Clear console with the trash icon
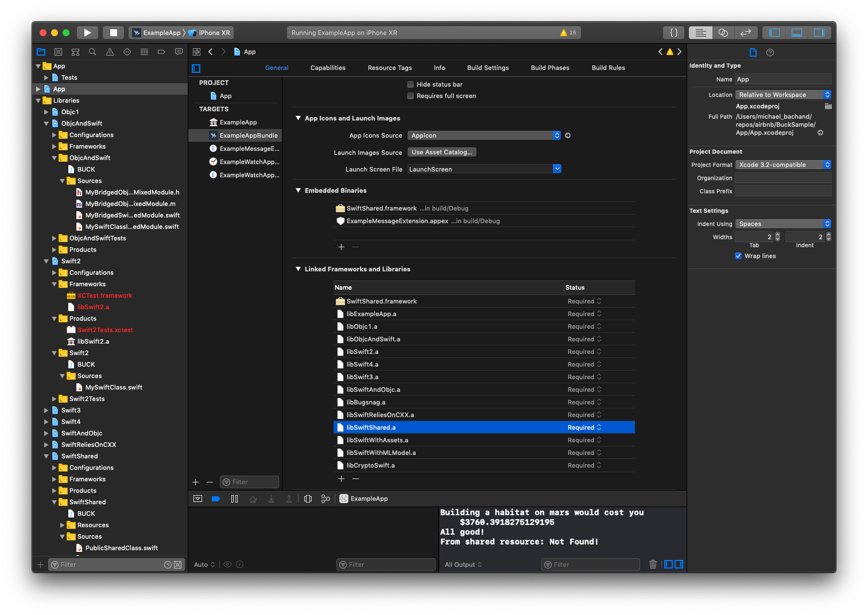 coord(653,565)
